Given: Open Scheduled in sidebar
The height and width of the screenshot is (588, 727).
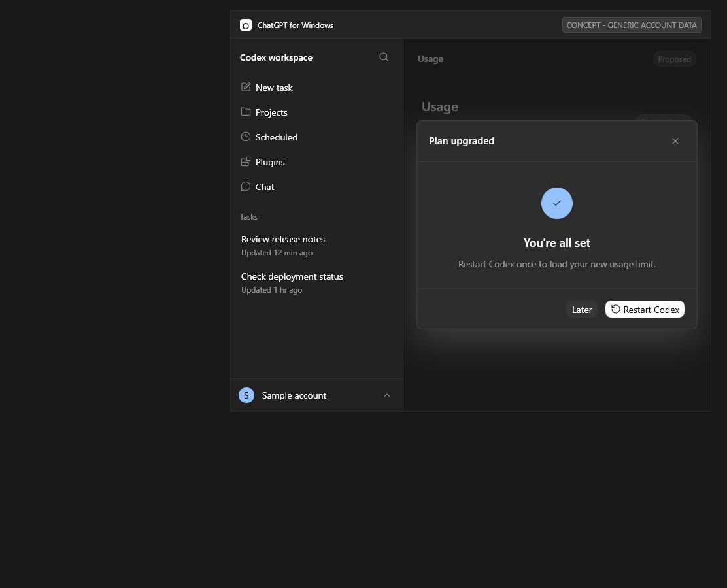Looking at the screenshot, I should [316, 137].
